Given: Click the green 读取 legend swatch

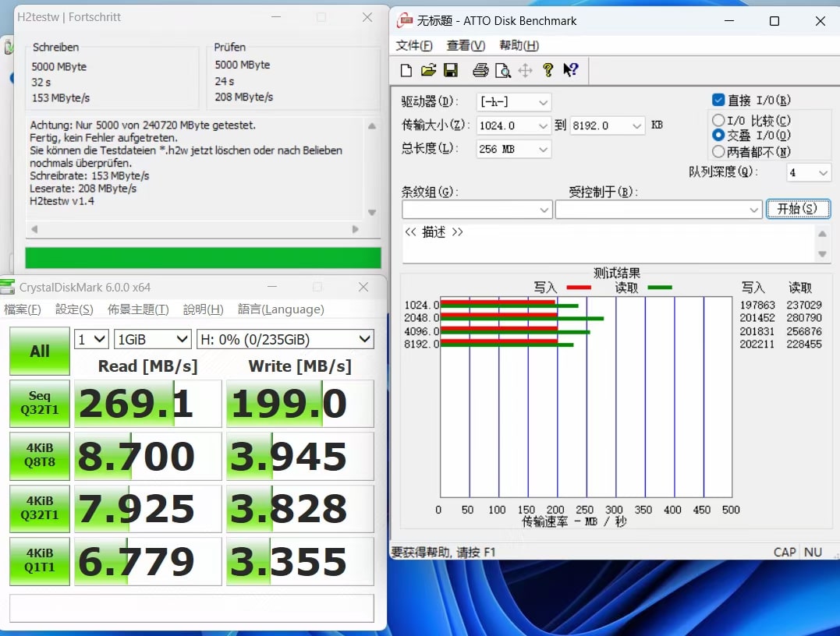Looking at the screenshot, I should point(660,288).
